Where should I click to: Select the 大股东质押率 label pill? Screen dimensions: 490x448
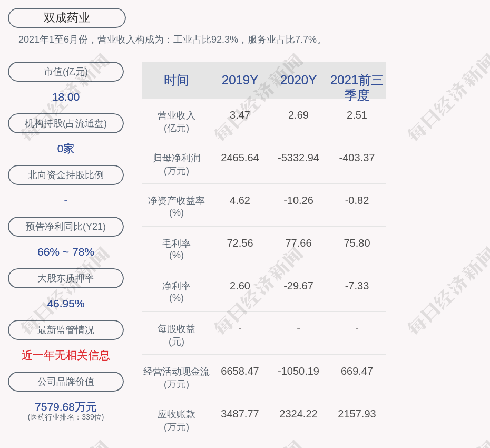[x=66, y=278]
